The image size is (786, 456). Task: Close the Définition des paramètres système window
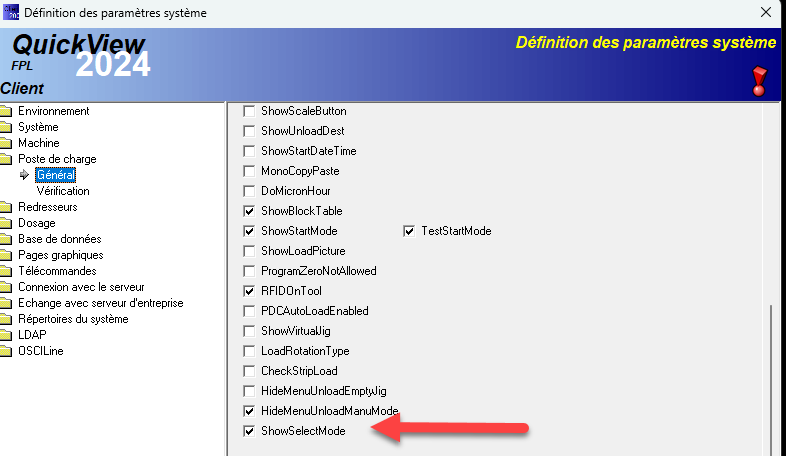point(766,12)
